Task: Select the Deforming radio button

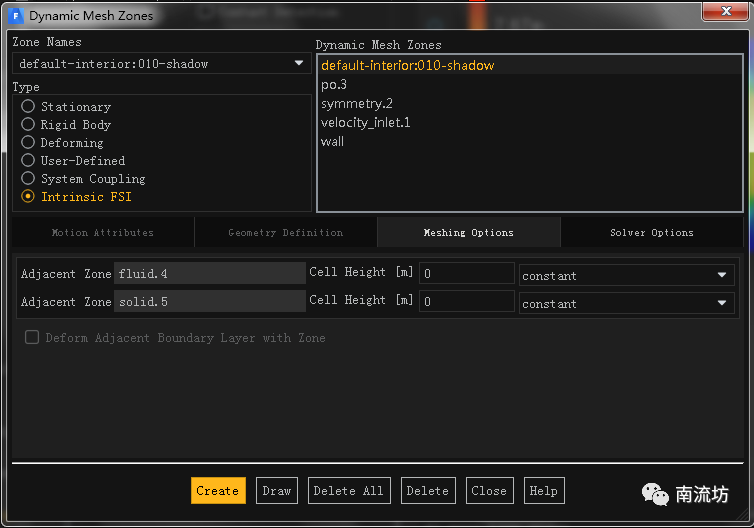Action: pos(29,143)
